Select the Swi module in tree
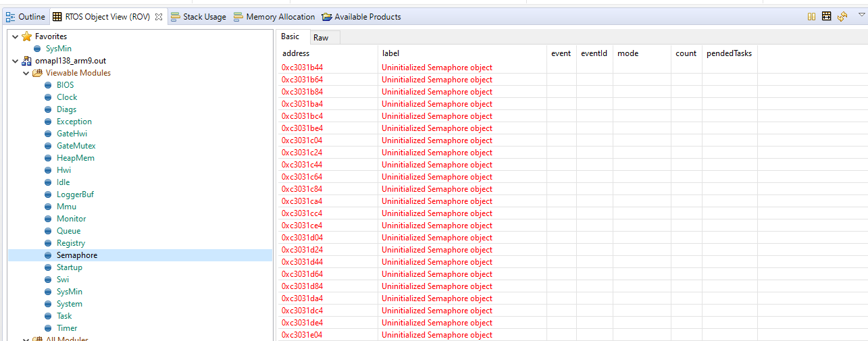 63,280
